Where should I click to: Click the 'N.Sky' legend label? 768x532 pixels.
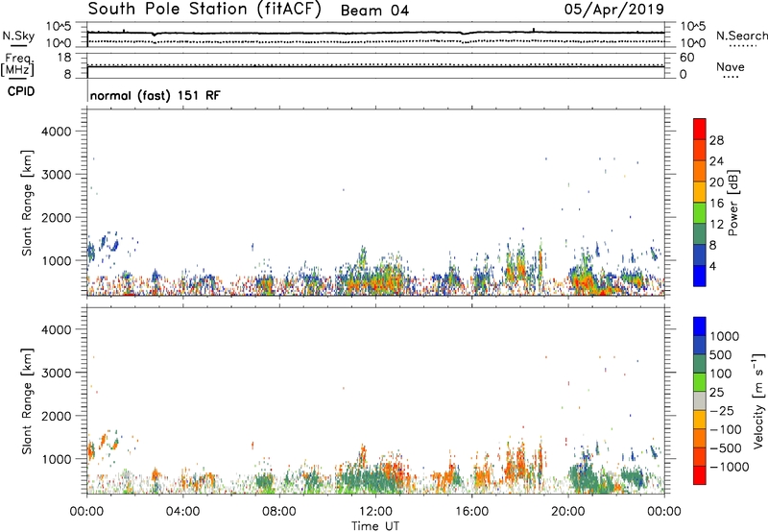coord(18,36)
